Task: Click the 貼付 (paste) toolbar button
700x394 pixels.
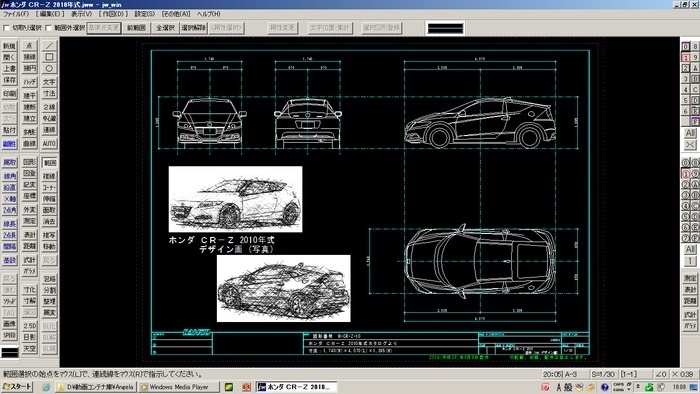Action: tap(9, 130)
